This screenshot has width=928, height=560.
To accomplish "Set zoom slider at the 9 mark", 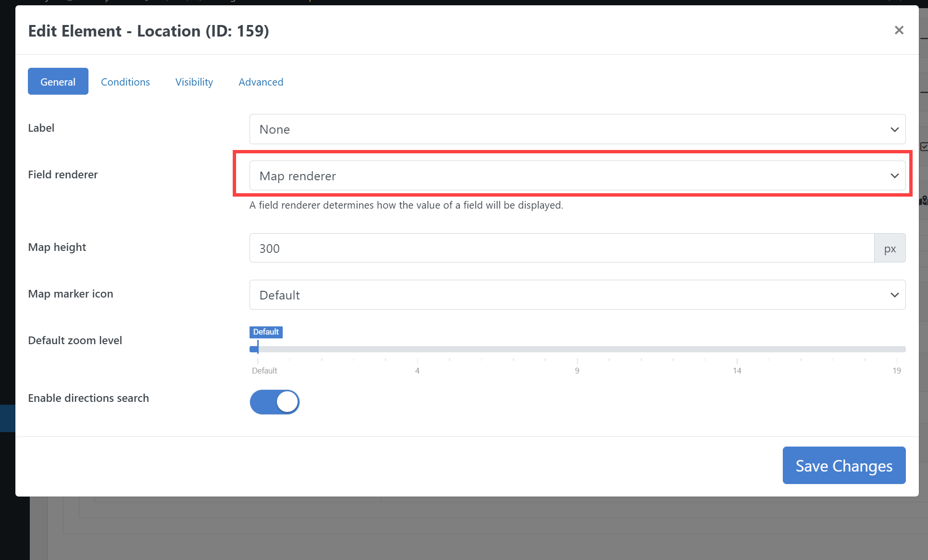I will [x=577, y=349].
